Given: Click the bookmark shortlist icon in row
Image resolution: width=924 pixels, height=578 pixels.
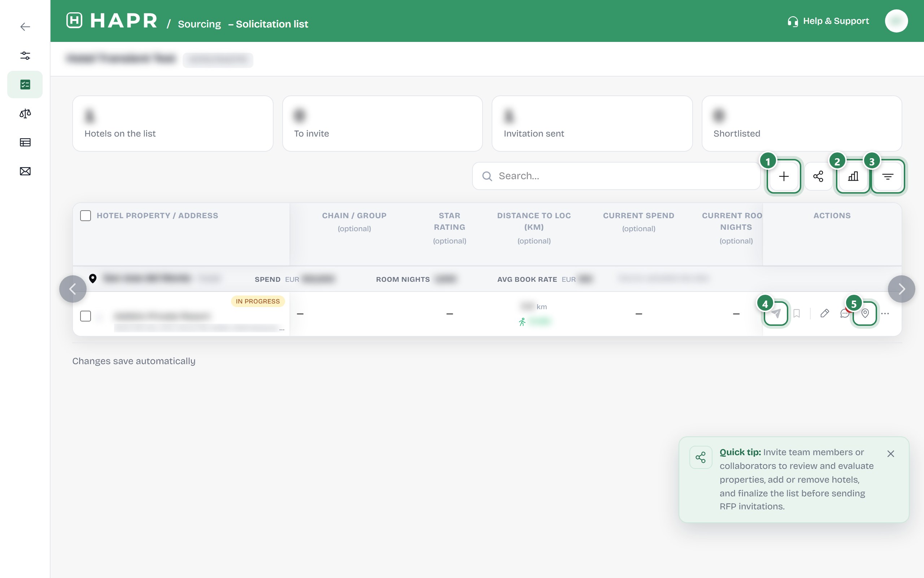Looking at the screenshot, I should [x=797, y=314].
